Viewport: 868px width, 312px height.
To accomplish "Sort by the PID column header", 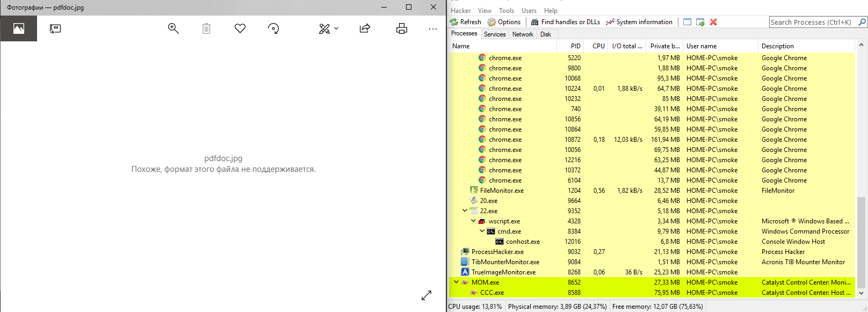I will (x=570, y=46).
